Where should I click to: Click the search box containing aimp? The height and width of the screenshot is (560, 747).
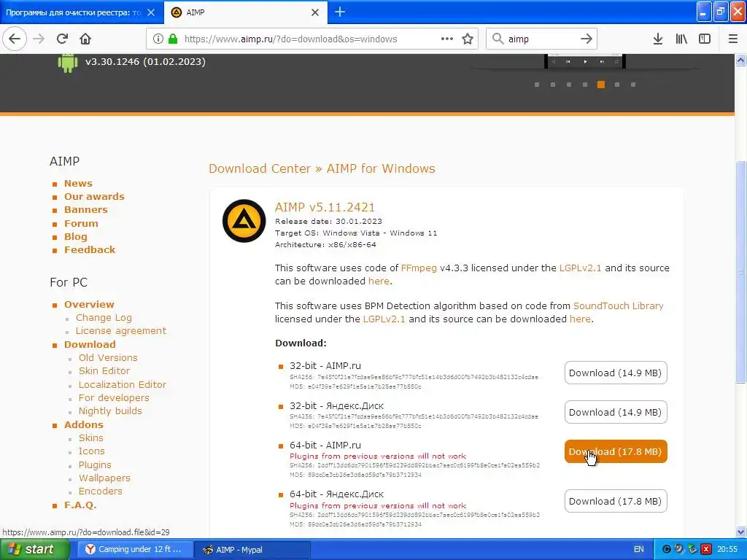[541, 39]
